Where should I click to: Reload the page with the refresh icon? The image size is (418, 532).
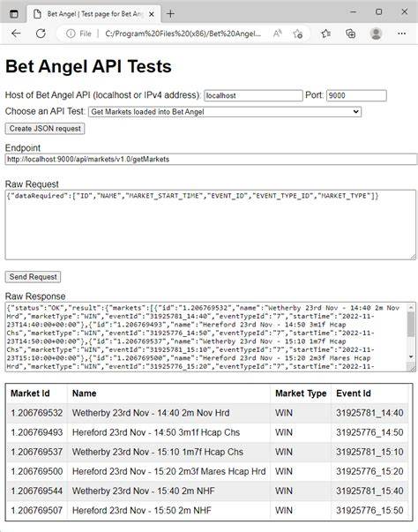(41, 34)
